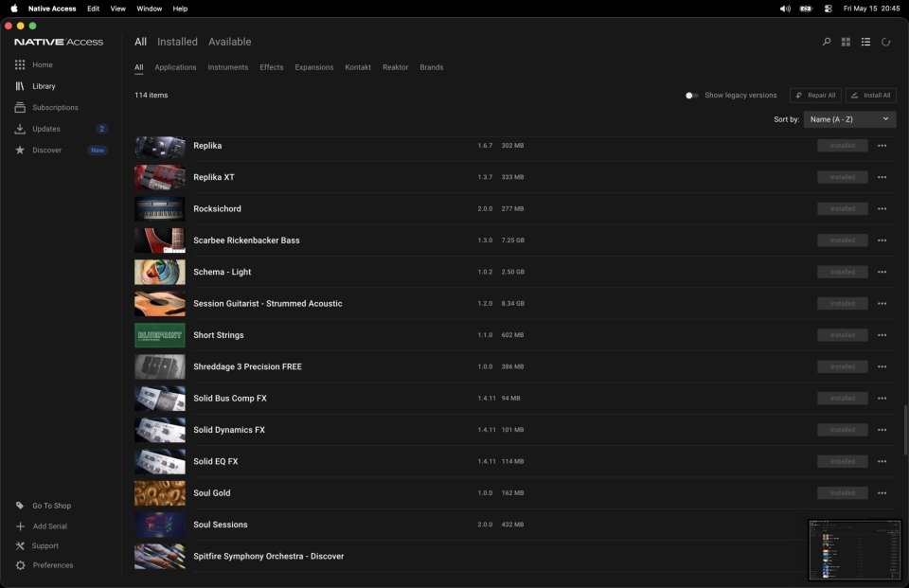Select the Reaktor category tab
Viewport: 909px width, 588px height.
(396, 67)
